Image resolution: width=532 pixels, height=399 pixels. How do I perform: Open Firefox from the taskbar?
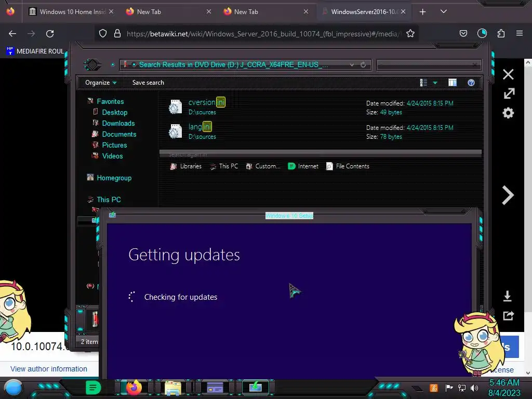[x=134, y=387]
